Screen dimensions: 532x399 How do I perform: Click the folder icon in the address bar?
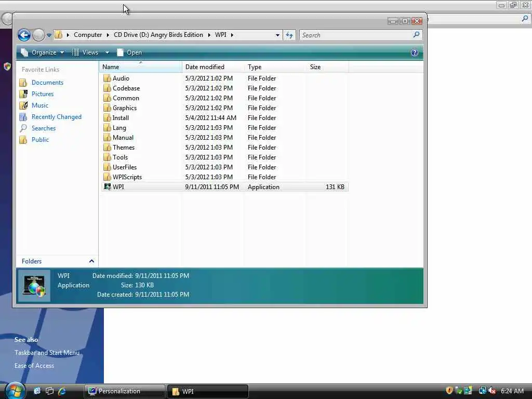point(59,35)
